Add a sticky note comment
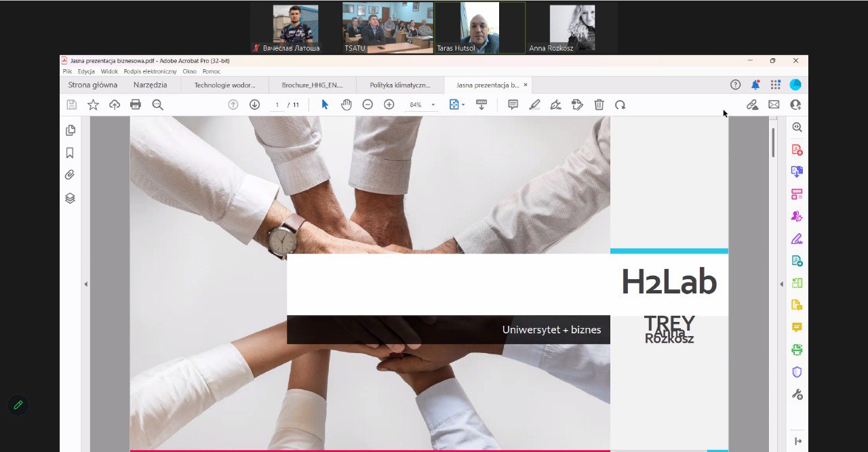Screen dimensions: 868x452 (x=513, y=104)
